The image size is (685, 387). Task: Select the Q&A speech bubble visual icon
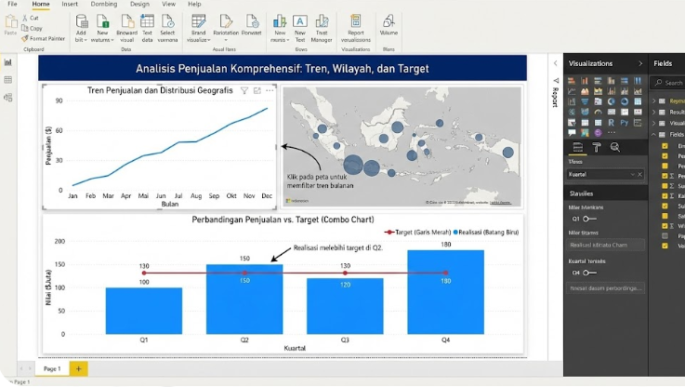(572, 132)
